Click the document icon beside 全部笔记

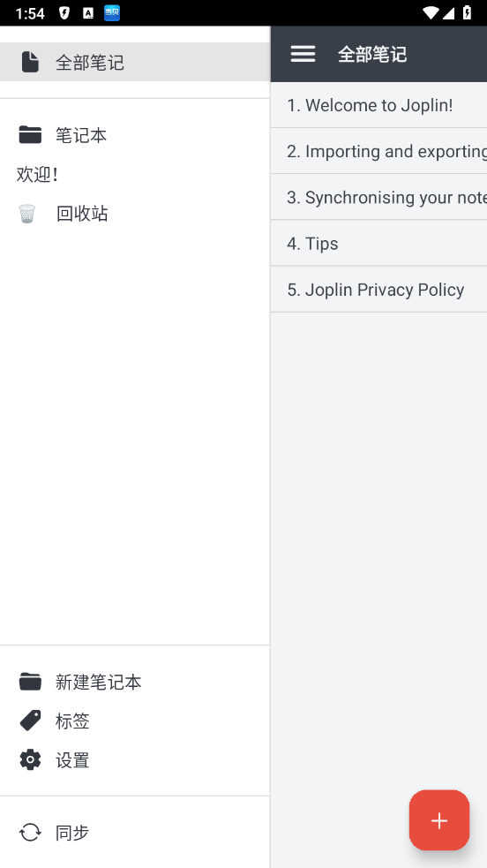(x=30, y=62)
